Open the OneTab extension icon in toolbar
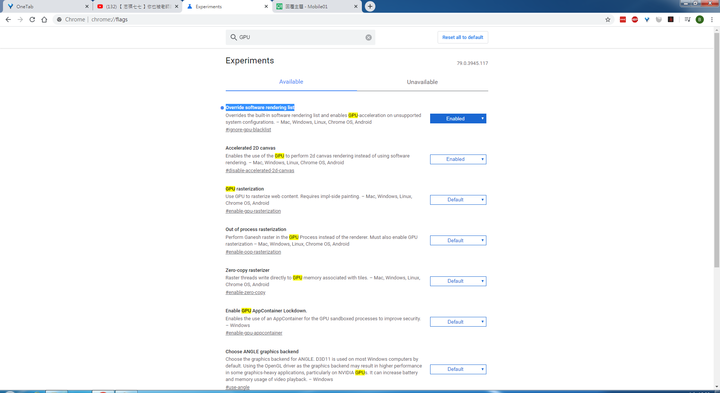Viewport: 720px width, 393px height. coord(647,20)
